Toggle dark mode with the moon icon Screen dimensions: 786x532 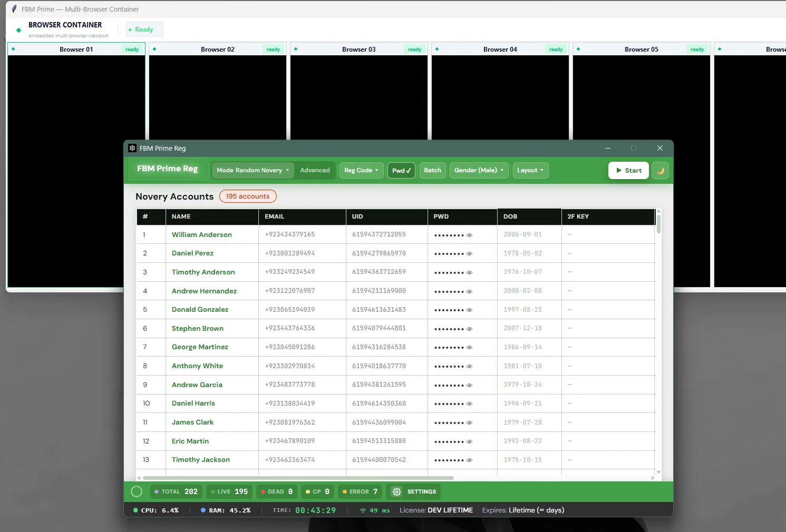(660, 171)
